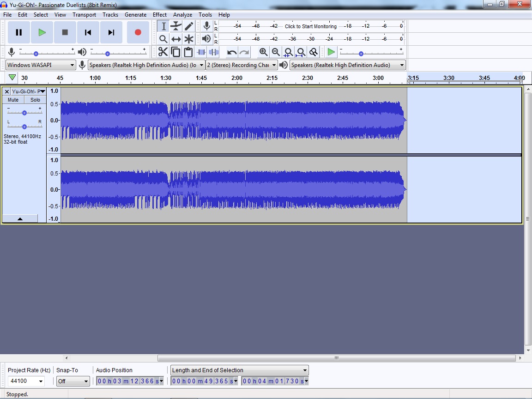The image size is (532, 399).
Task: Select the Selection (I-beam) tool
Action: 163,26
